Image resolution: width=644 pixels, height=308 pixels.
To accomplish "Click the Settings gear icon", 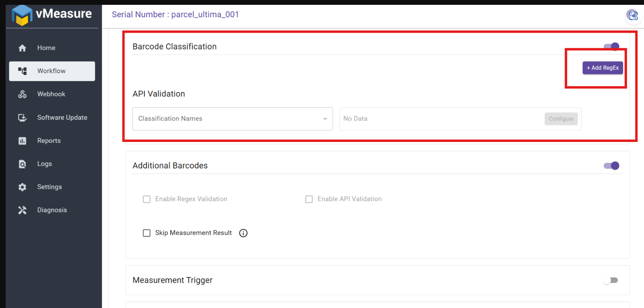I will 22,187.
